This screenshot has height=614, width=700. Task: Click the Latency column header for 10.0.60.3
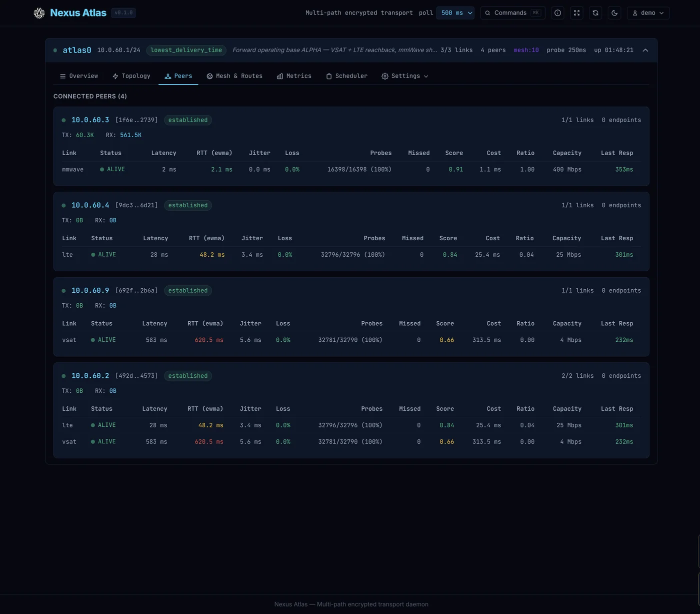(x=164, y=153)
